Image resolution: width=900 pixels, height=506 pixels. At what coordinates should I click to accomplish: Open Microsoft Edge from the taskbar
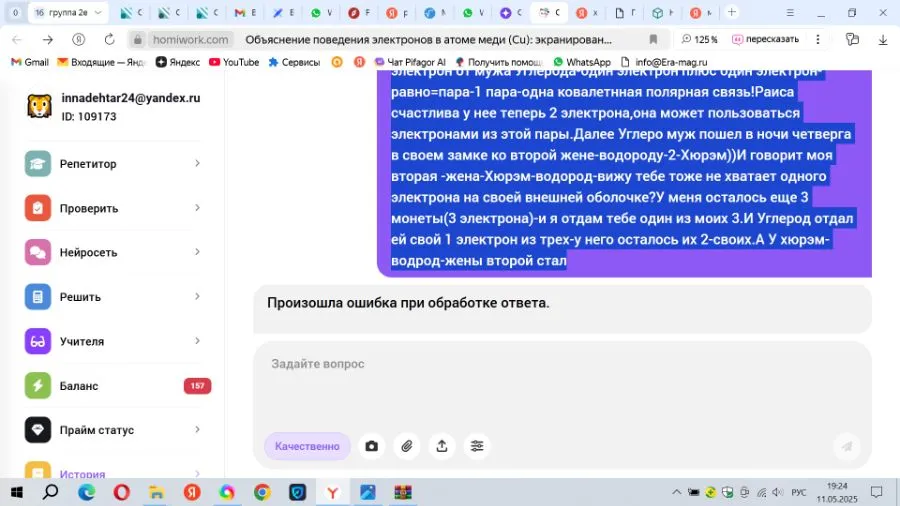pyautogui.click(x=87, y=492)
